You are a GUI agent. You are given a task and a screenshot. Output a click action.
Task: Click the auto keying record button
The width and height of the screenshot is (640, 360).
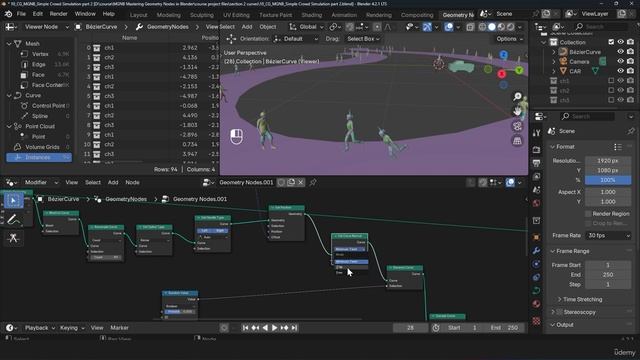point(224,328)
